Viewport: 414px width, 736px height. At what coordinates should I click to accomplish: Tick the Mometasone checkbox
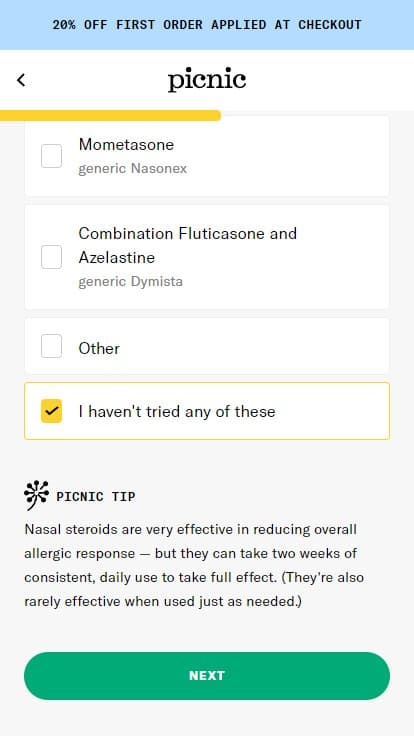(x=51, y=156)
